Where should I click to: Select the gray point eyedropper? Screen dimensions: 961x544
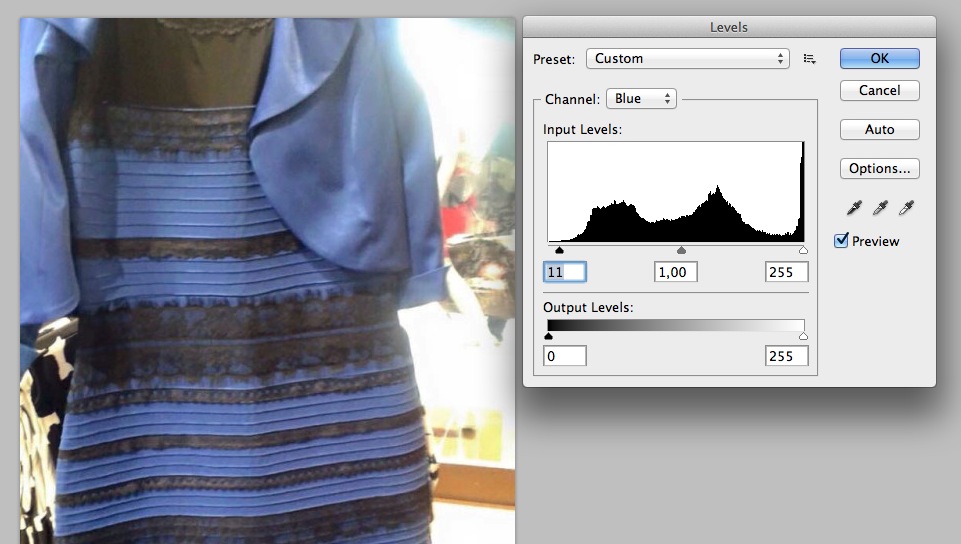880,208
